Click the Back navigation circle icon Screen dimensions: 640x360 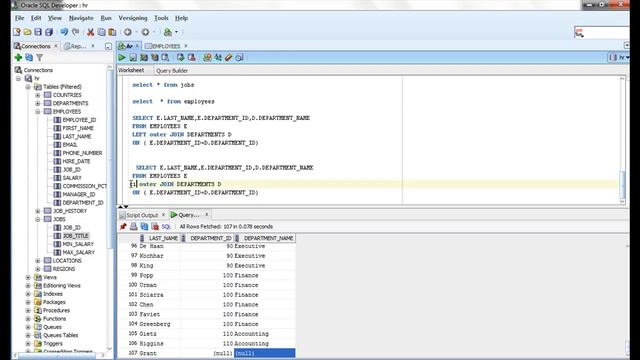[x=128, y=32]
